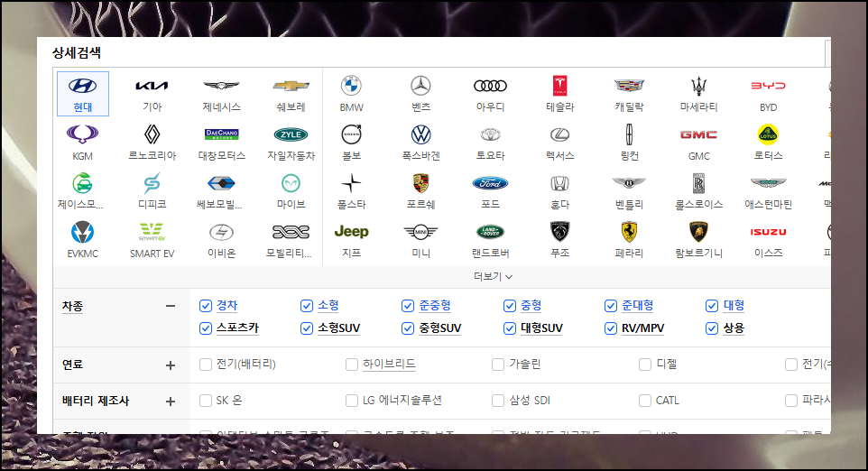This screenshot has width=868, height=471.
Task: Select the BYD brand logo
Action: pos(769,86)
